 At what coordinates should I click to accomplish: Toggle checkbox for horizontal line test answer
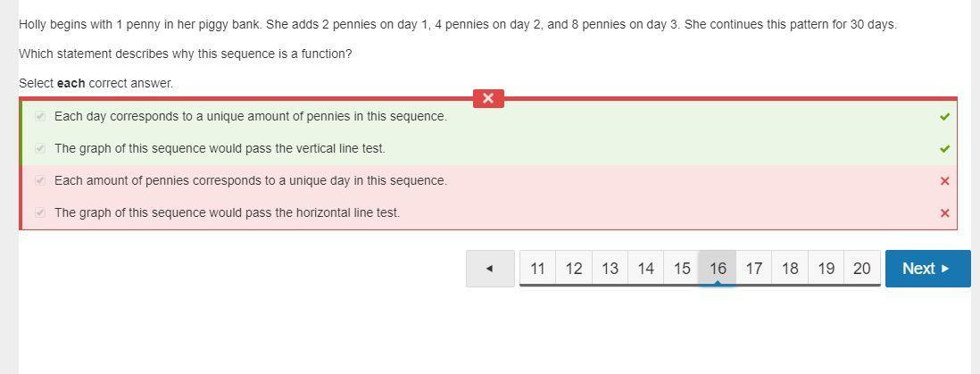(40, 213)
